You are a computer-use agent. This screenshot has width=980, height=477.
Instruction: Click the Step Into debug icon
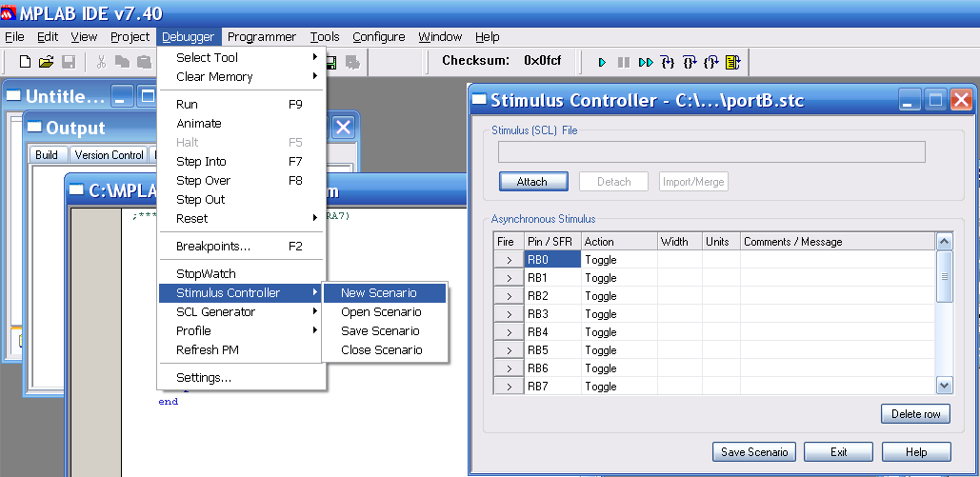tap(668, 62)
